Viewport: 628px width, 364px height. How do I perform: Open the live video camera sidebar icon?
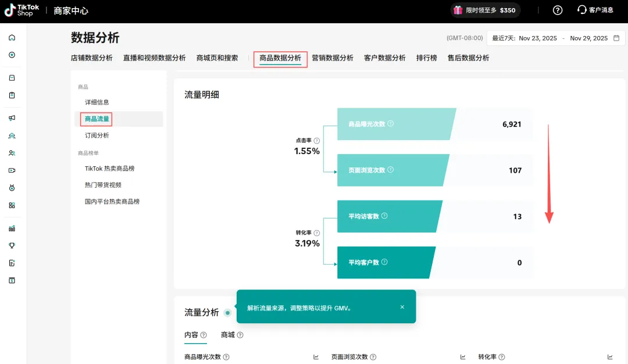point(12,170)
